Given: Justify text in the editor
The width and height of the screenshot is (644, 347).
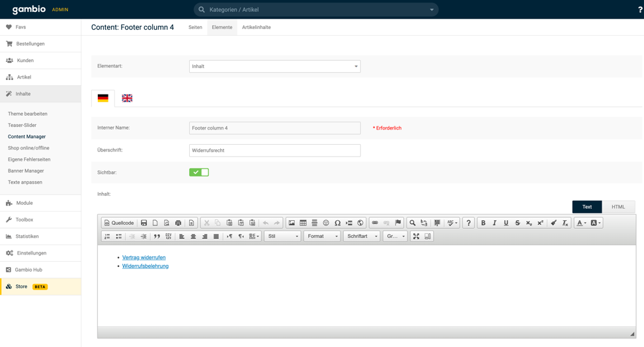Looking at the screenshot, I should click(216, 237).
